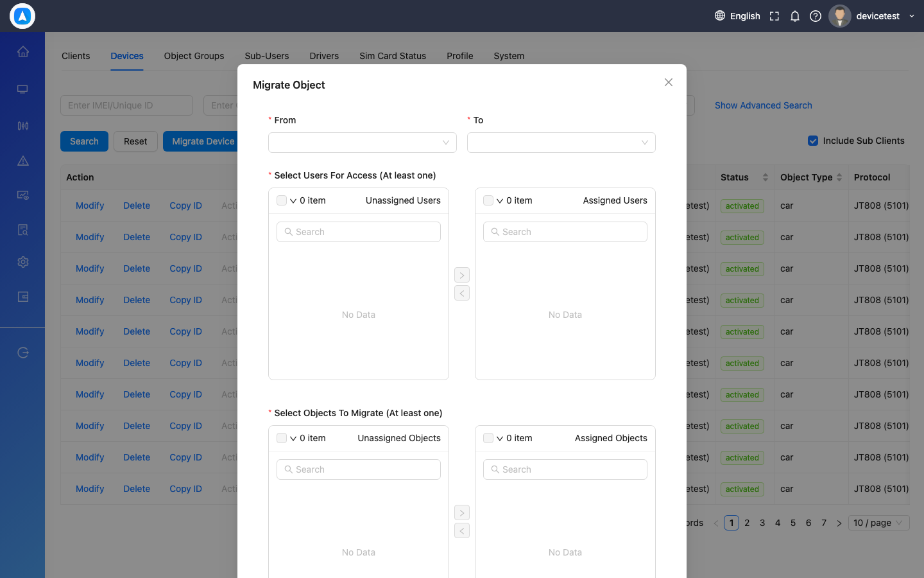924x578 pixels.
Task: Switch to the Sim Card Status tab
Action: [x=393, y=56]
